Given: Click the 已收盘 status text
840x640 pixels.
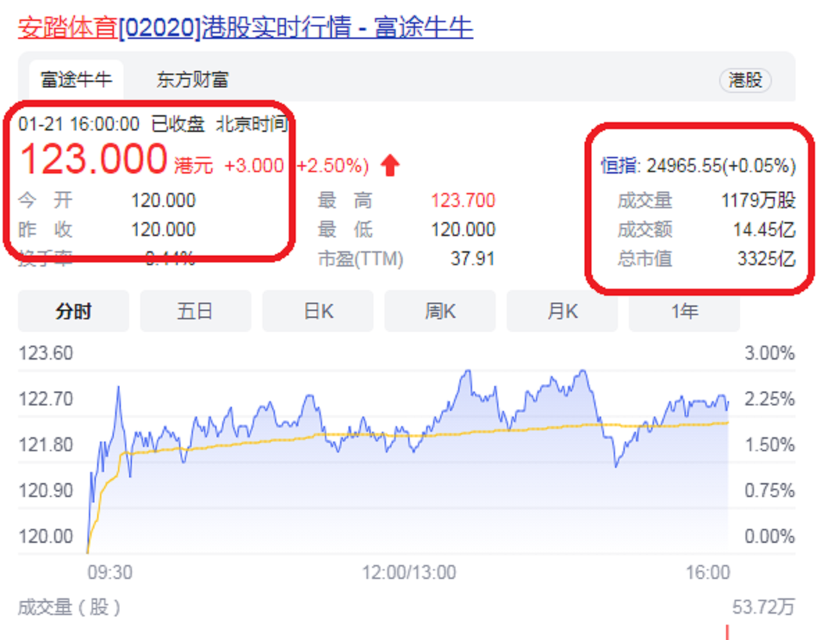Looking at the screenshot, I should (x=178, y=124).
